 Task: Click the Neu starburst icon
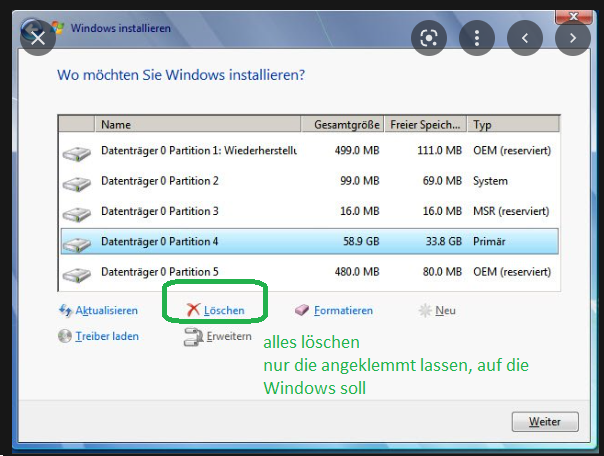425,310
